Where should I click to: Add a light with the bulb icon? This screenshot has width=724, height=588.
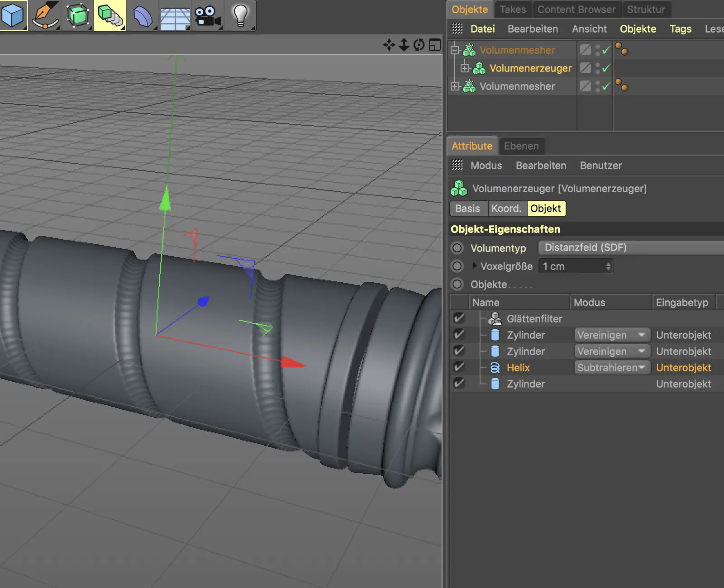tap(240, 15)
